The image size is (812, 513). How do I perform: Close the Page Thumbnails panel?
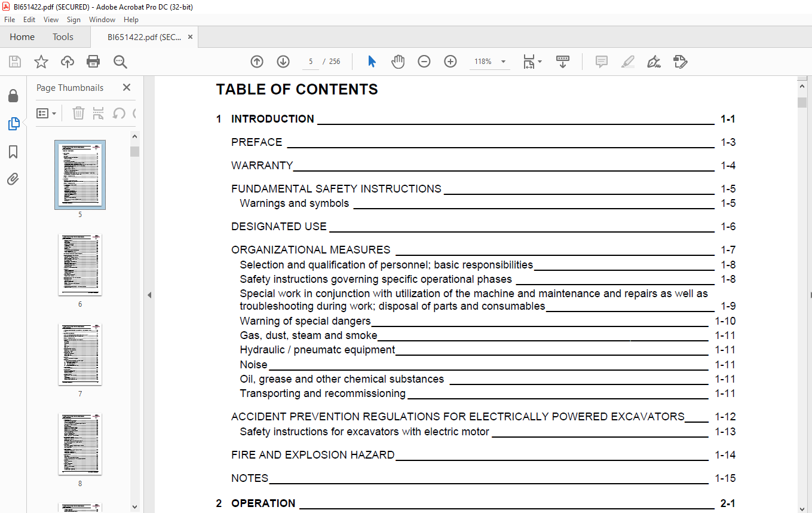pos(127,87)
